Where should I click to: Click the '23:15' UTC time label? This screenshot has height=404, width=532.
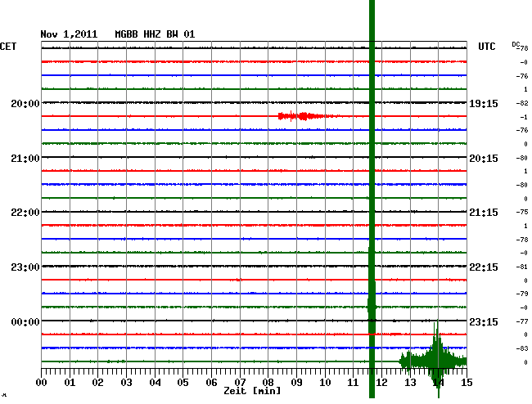[x=484, y=321]
